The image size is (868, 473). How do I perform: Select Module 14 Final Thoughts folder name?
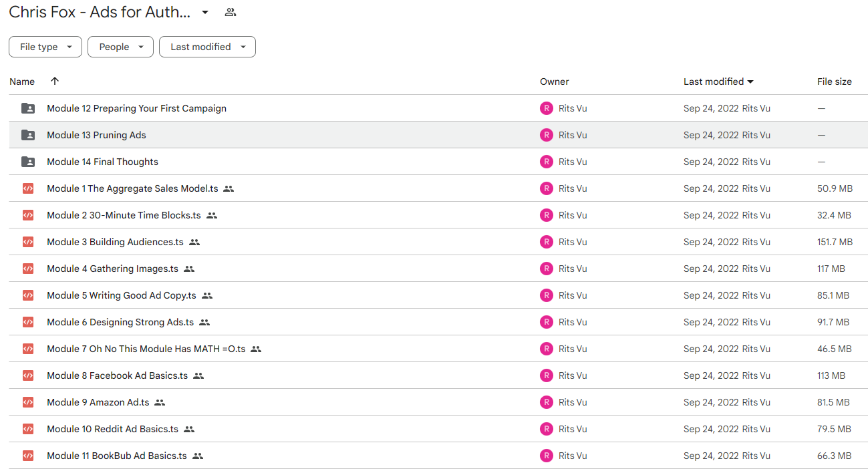click(102, 162)
